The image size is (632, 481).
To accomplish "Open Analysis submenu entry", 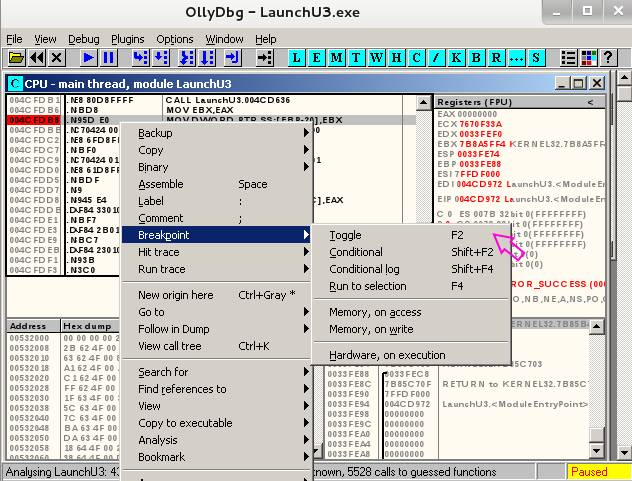I will (x=217, y=440).
